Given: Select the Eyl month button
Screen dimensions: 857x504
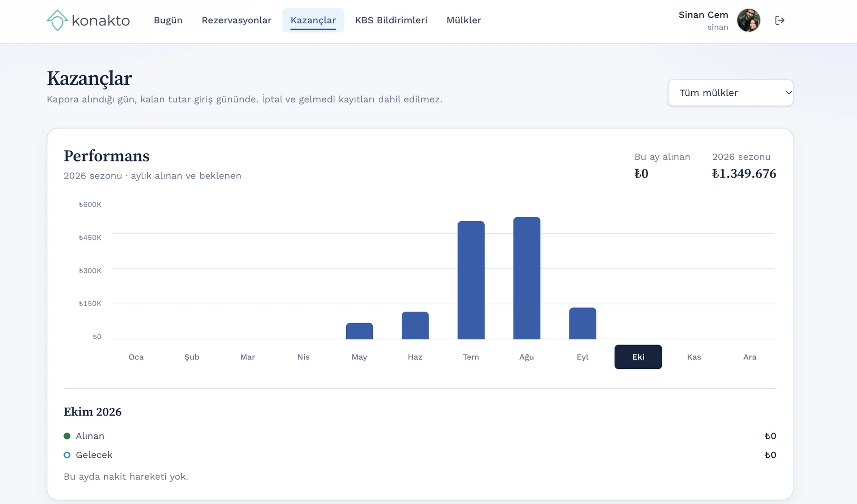Looking at the screenshot, I should [582, 357].
